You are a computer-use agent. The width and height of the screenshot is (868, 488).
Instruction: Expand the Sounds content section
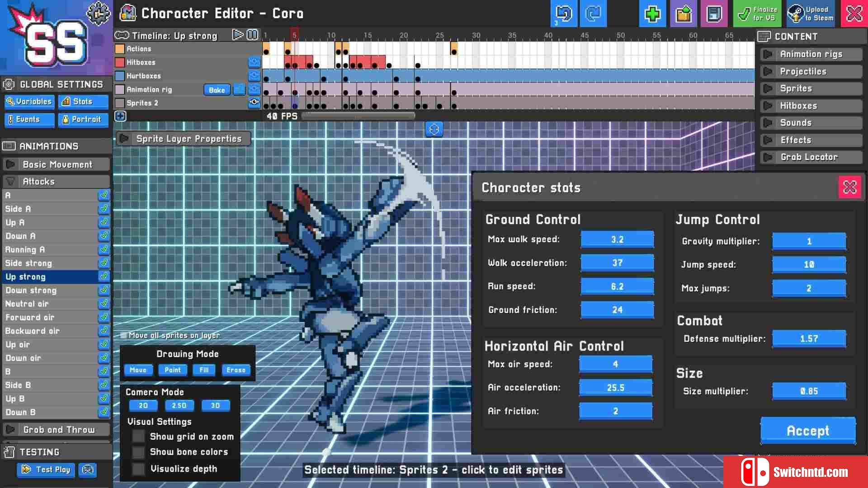(811, 123)
